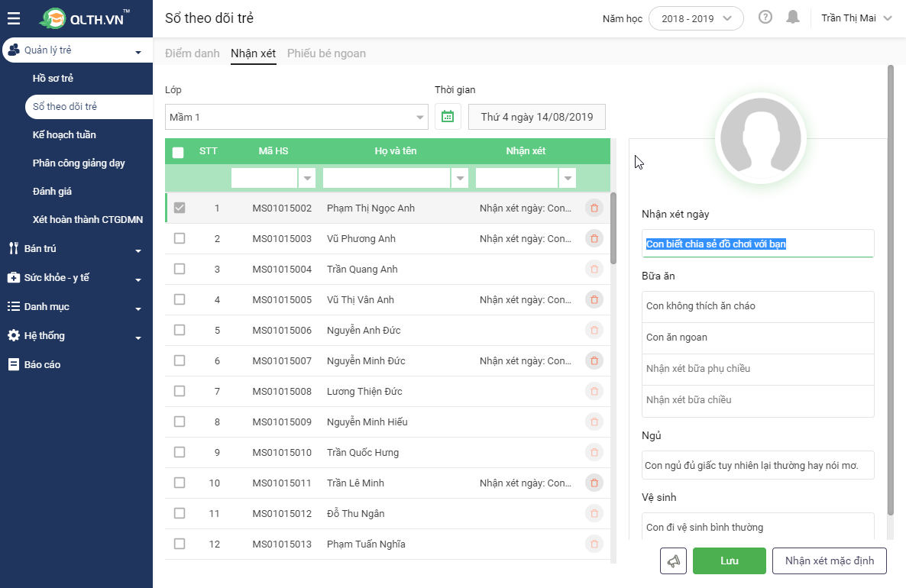Toggle the select-all header checkbox
The image size is (906, 588).
tap(178, 152)
